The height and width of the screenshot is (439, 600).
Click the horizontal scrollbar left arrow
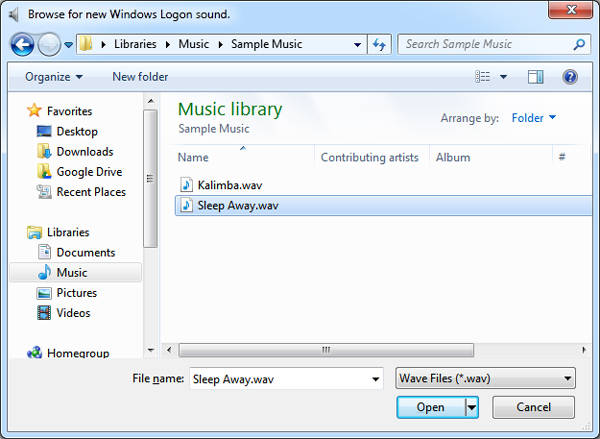tap(169, 349)
